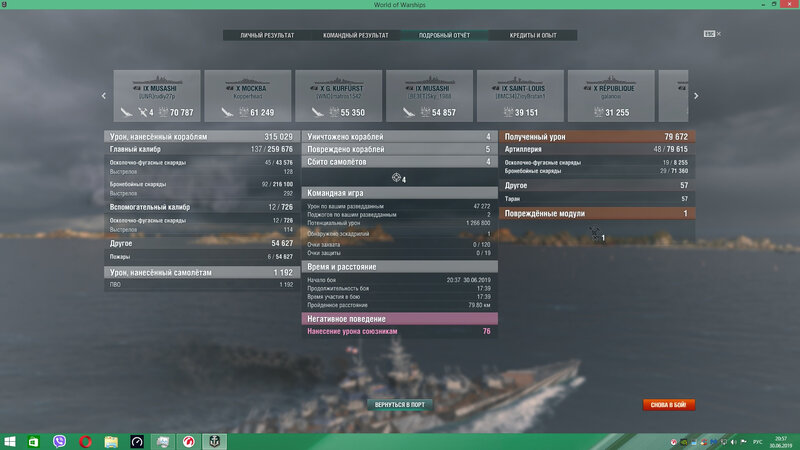The height and width of the screenshot is (450, 800).
Task: Close the report with the ESC X button
Action: pyautogui.click(x=712, y=34)
